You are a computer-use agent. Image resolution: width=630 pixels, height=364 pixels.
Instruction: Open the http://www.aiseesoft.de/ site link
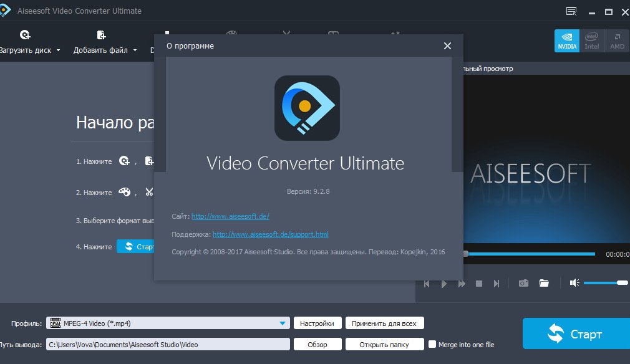tap(230, 216)
